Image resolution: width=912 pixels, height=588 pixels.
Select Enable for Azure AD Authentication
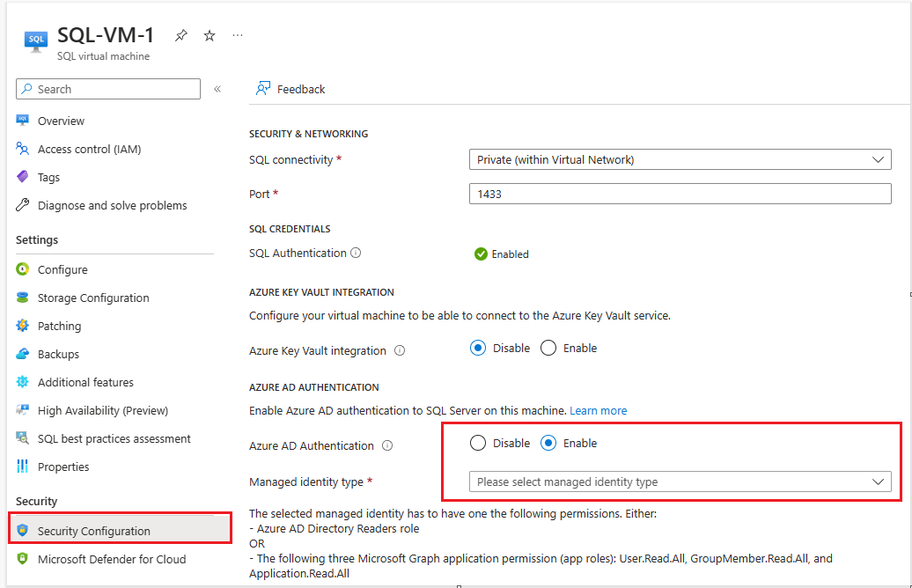tap(548, 443)
